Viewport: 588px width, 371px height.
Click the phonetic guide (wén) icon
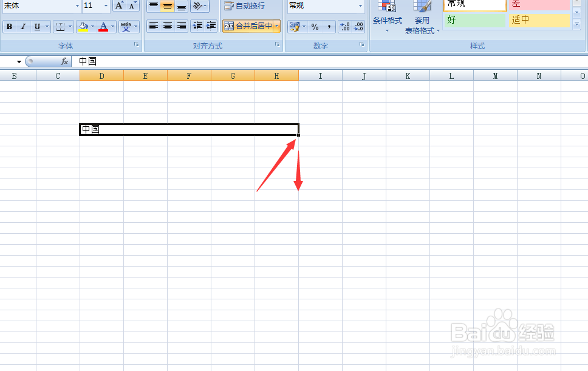click(126, 27)
